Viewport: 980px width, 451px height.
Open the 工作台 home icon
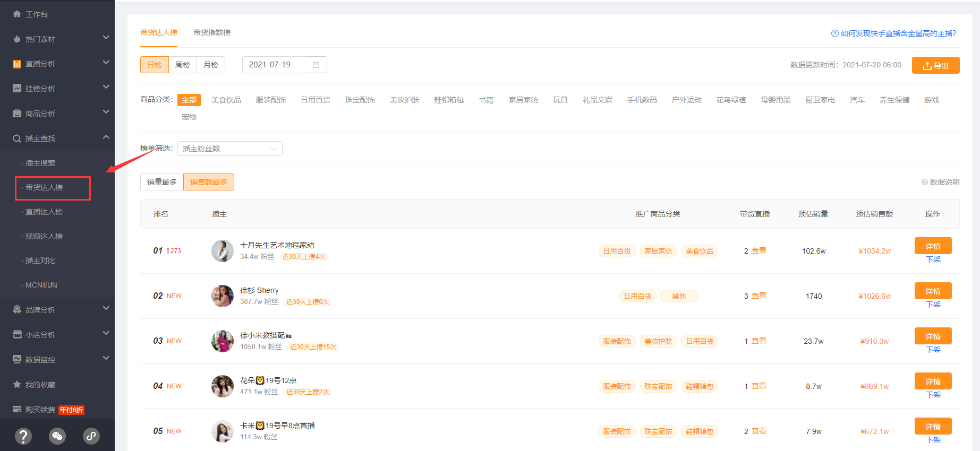click(x=17, y=14)
